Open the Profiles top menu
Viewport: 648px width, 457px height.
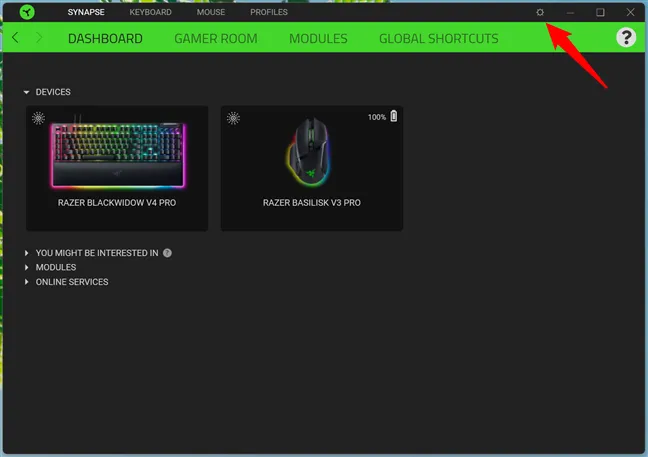(x=269, y=12)
